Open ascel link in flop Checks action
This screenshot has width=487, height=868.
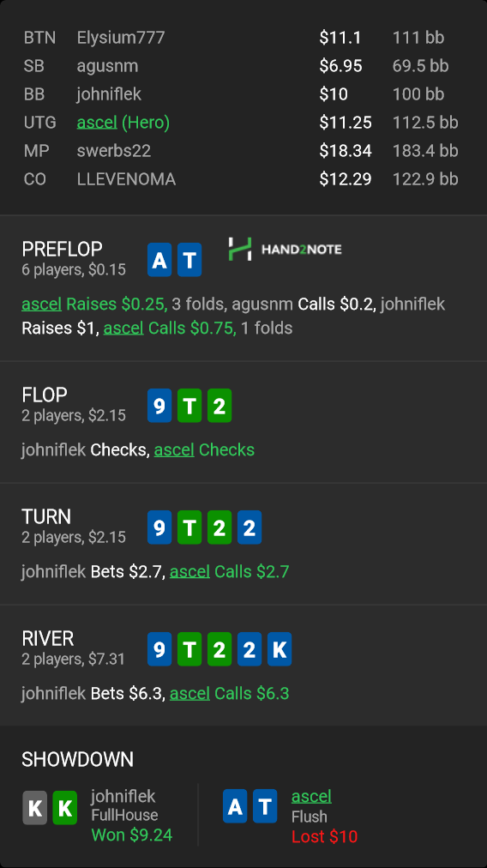coord(174,449)
